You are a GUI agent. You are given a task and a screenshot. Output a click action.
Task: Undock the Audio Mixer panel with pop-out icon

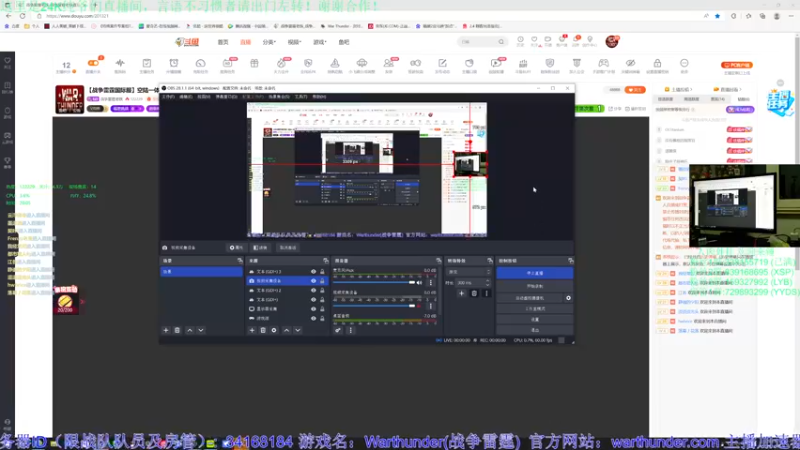[438, 261]
